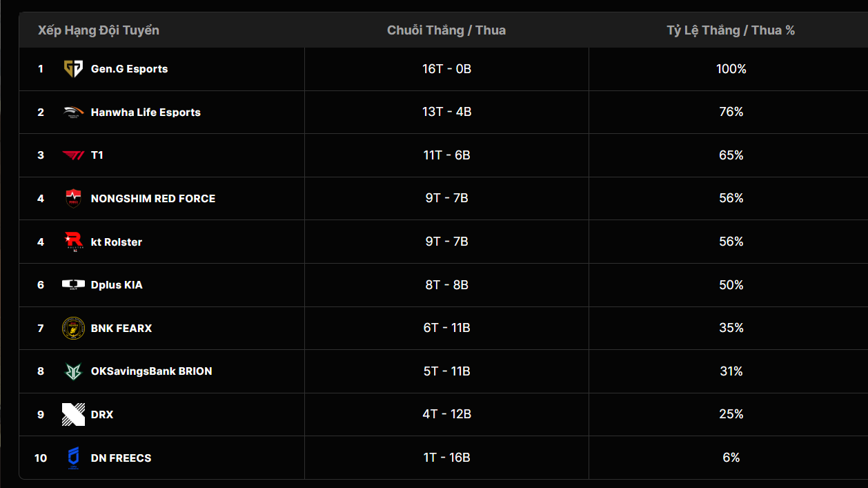868x488 pixels.
Task: Click the DN FREECS team name
Action: coord(121,458)
